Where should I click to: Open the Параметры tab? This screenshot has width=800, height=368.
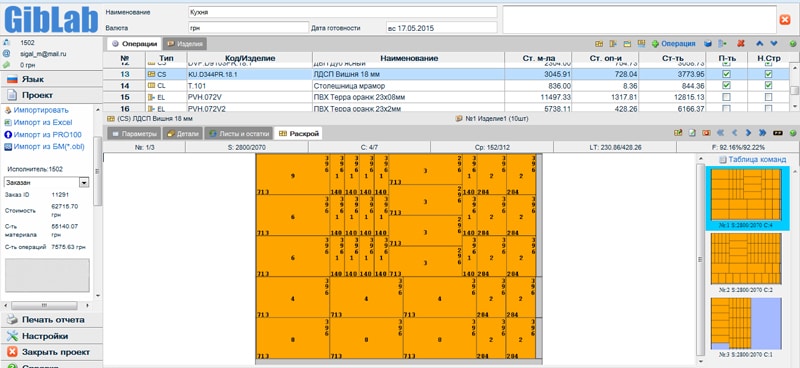(135, 134)
